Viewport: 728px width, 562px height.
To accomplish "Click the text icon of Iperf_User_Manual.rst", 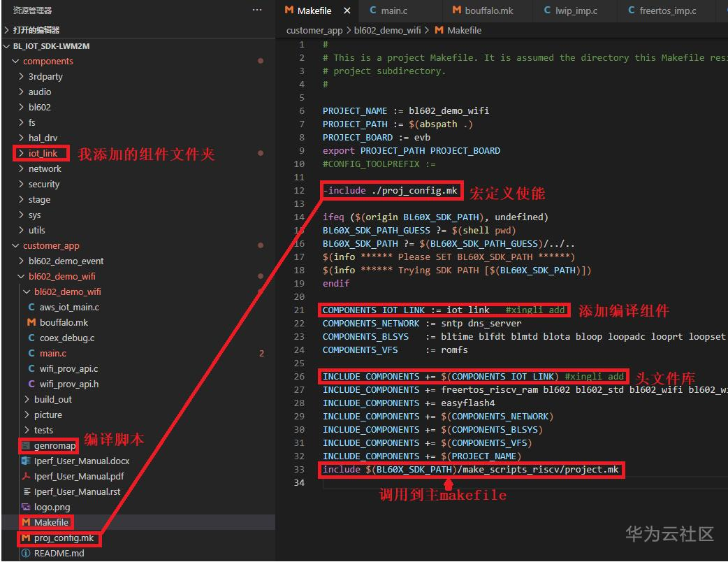I will (27, 491).
